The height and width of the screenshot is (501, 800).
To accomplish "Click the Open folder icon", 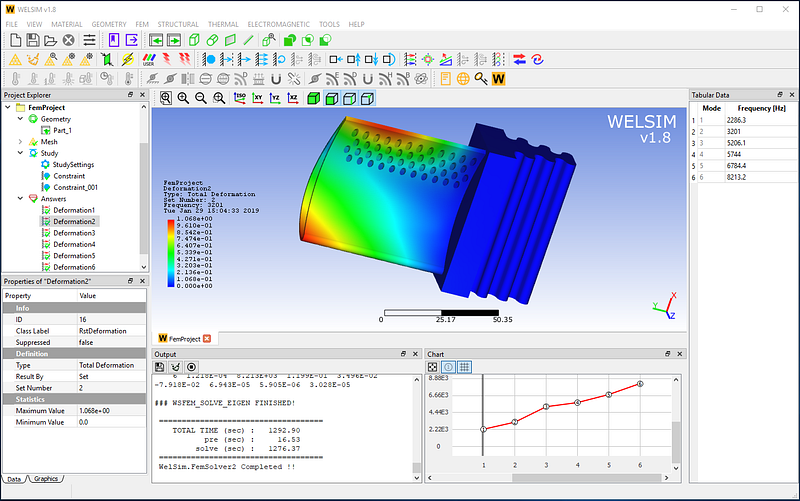I will click(x=50, y=40).
